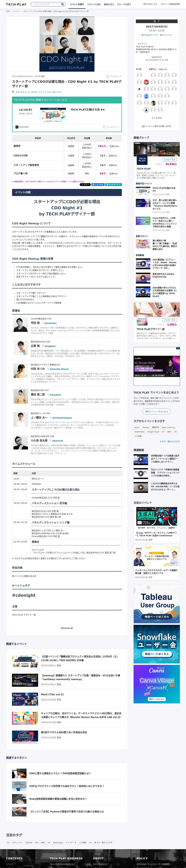Follow the TECH PLAY group with フォローする
186x868 pixels.
169,160
